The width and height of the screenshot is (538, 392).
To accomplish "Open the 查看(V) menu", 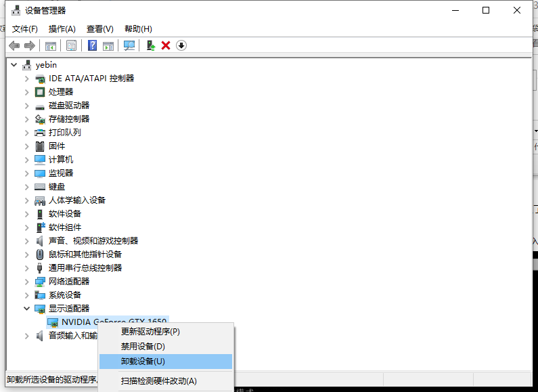I will pyautogui.click(x=99, y=29).
